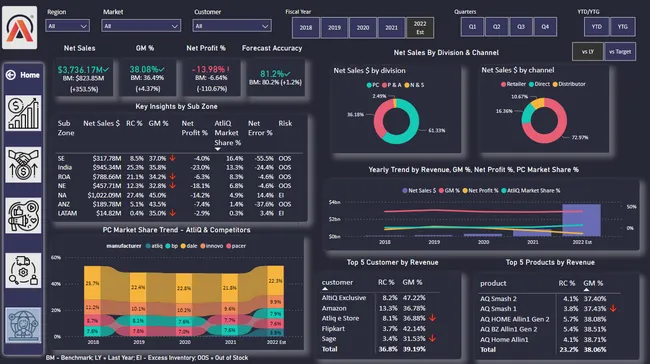The image size is (650, 364).
Task: Click the GM % KPI card
Action: click(148, 78)
